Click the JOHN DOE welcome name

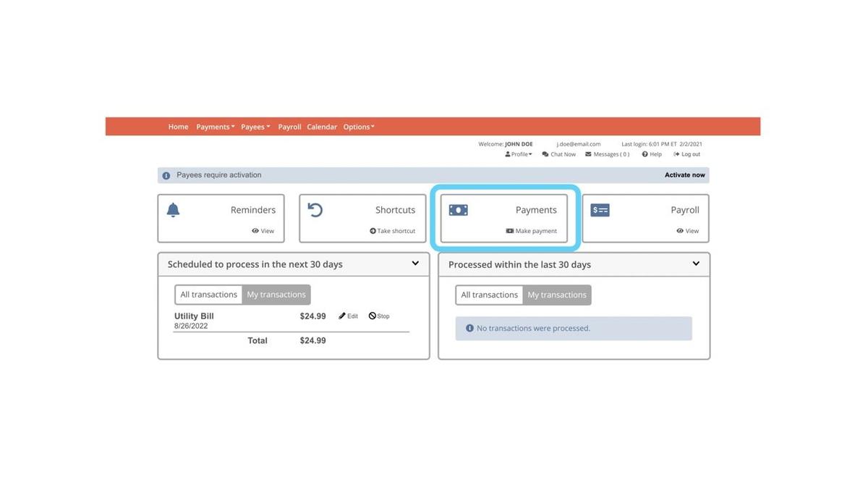(519, 144)
